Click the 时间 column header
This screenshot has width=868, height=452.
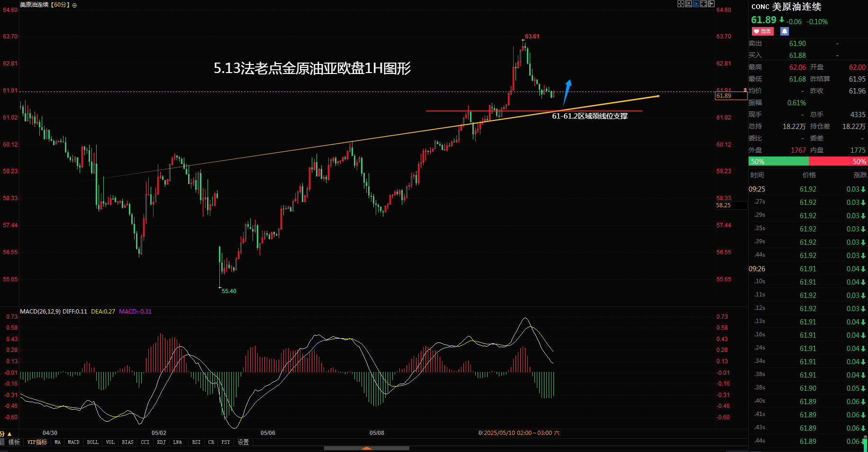757,175
